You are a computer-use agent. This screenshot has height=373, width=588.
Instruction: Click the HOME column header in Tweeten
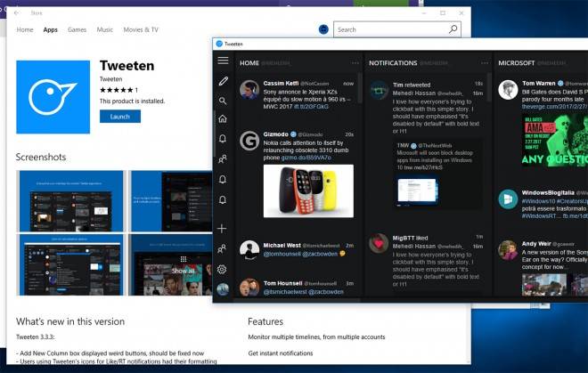pyautogui.click(x=249, y=63)
